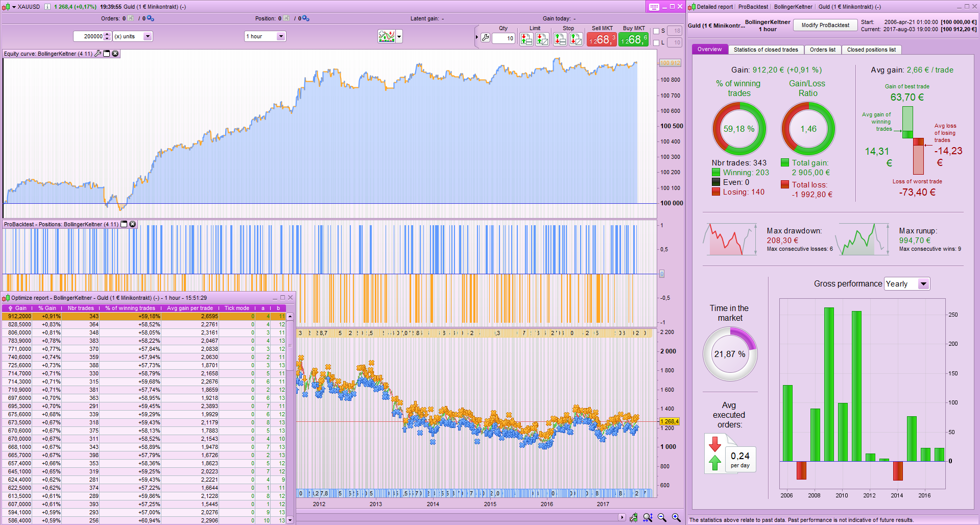Open the order settings wrench beside Qty
Image resolution: width=980 pixels, height=525 pixels.
(485, 38)
